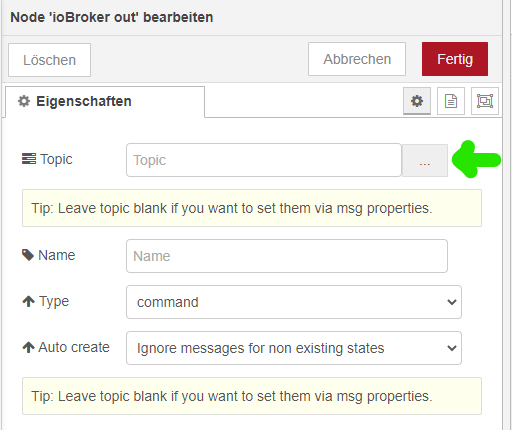
Task: Open the Type dropdown showing command
Action: pos(294,302)
